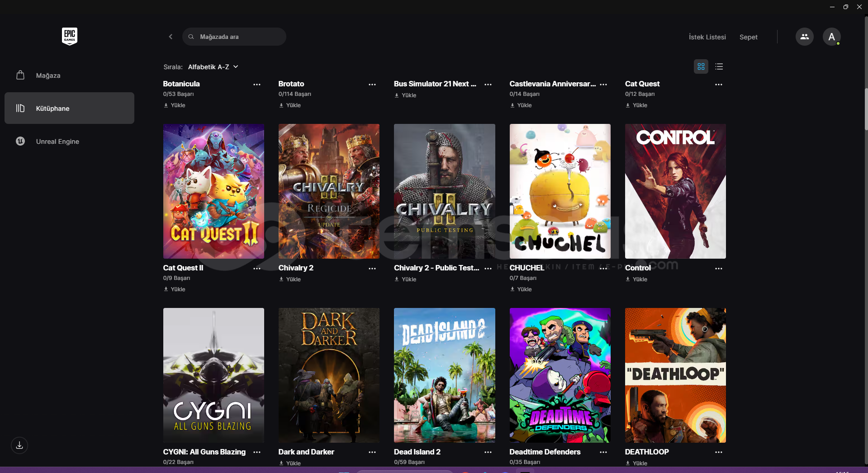Click the library vertical scrollbar
This screenshot has width=868, height=473.
(866, 109)
